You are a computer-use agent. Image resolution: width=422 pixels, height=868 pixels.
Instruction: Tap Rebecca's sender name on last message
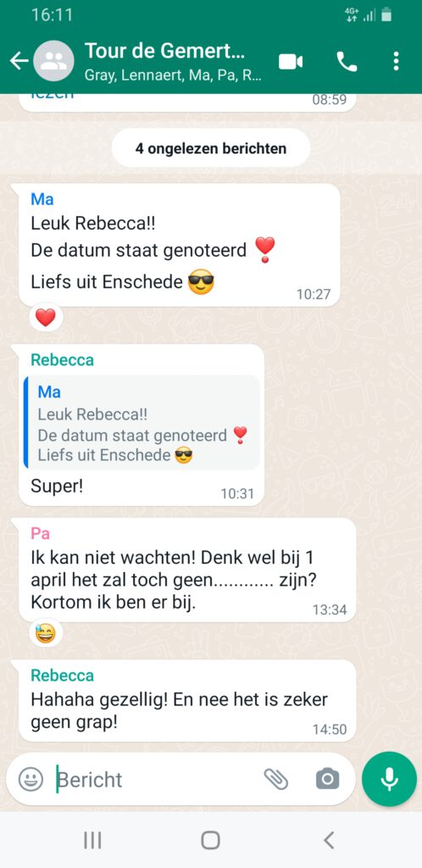pos(62,676)
